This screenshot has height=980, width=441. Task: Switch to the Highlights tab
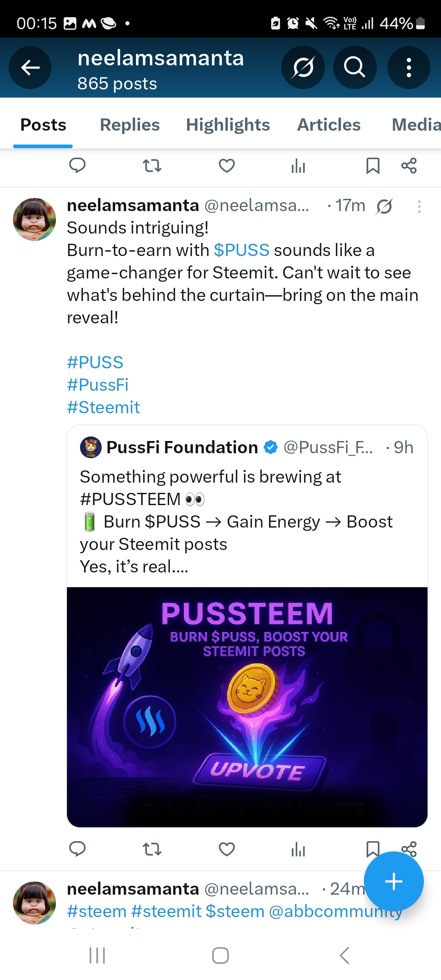coord(228,125)
